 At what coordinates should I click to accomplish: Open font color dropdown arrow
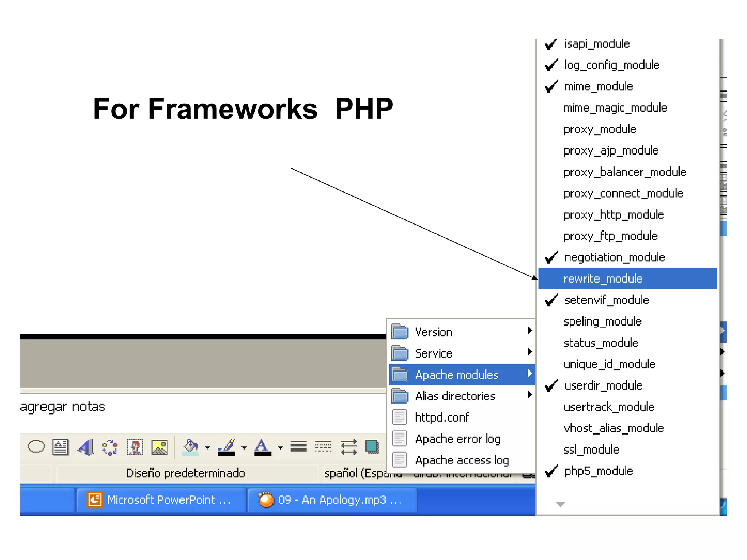point(280,447)
